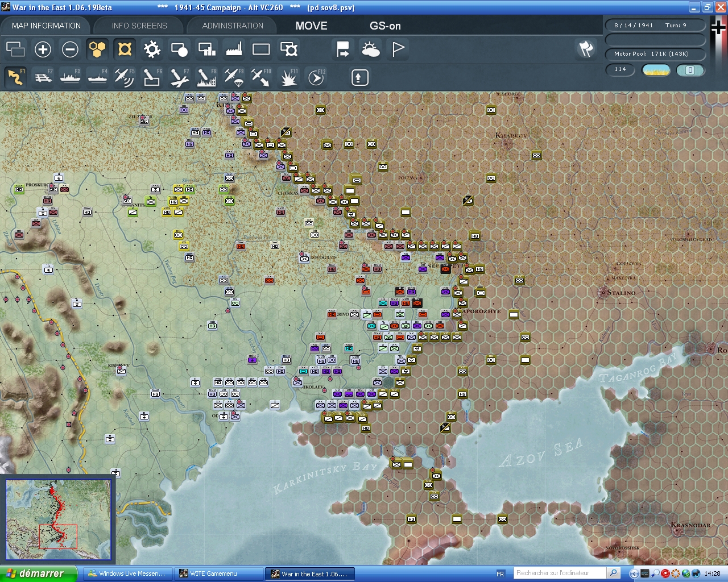Open the weather display with the cloud icon
Screen dimensions: 728x582
(x=370, y=49)
